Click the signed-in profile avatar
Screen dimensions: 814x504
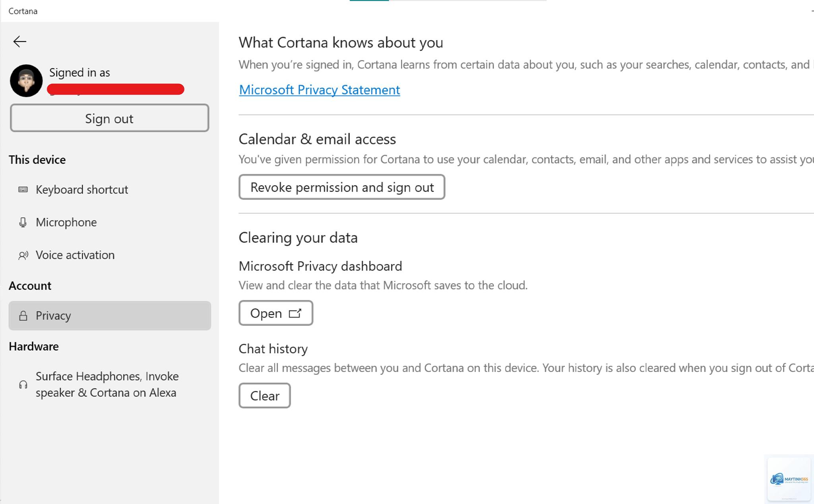[26, 81]
